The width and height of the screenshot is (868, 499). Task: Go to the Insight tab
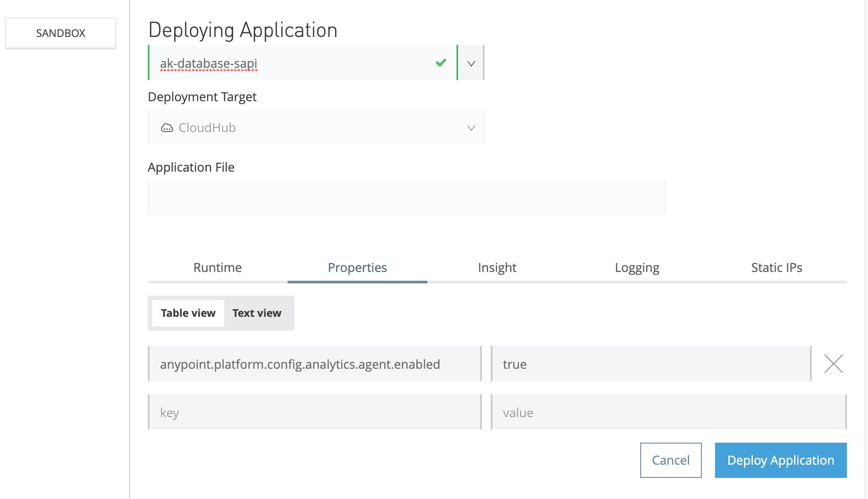pos(497,268)
